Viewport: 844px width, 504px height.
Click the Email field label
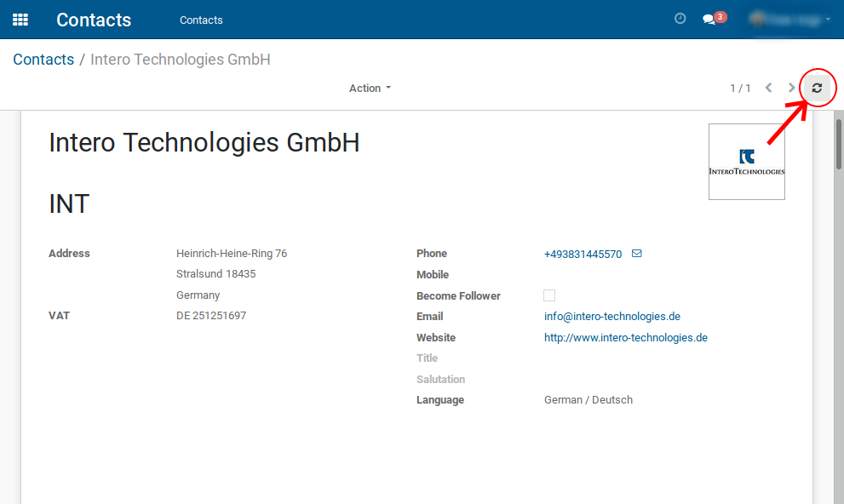tap(429, 317)
